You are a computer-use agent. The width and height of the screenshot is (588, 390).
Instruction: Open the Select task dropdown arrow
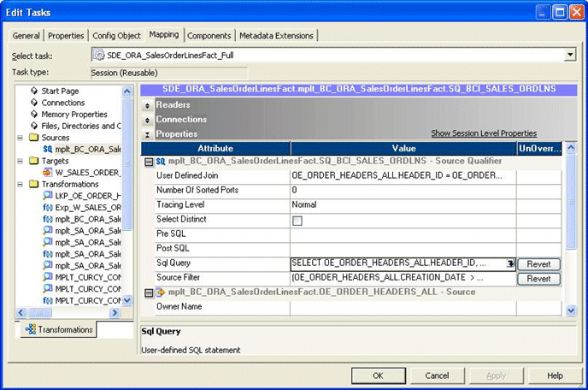click(x=570, y=55)
